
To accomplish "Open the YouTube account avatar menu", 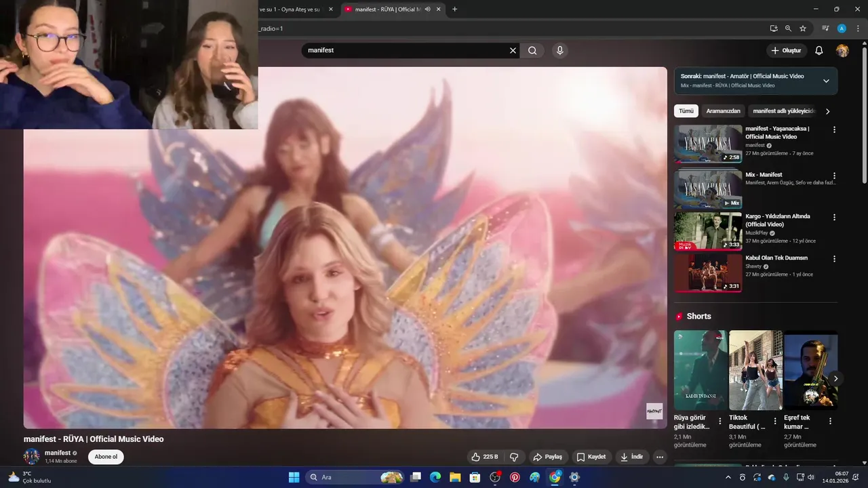I will (x=842, y=50).
